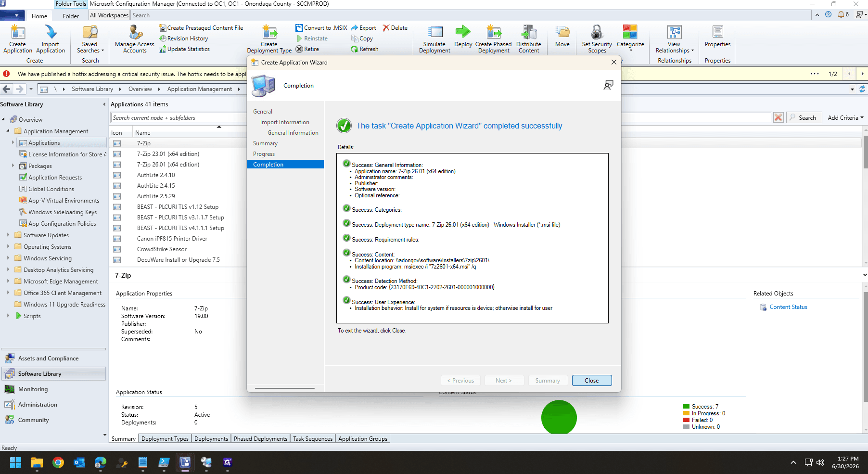Image resolution: width=868 pixels, height=474 pixels.
Task: Click the Delete ribbon button
Action: [395, 28]
